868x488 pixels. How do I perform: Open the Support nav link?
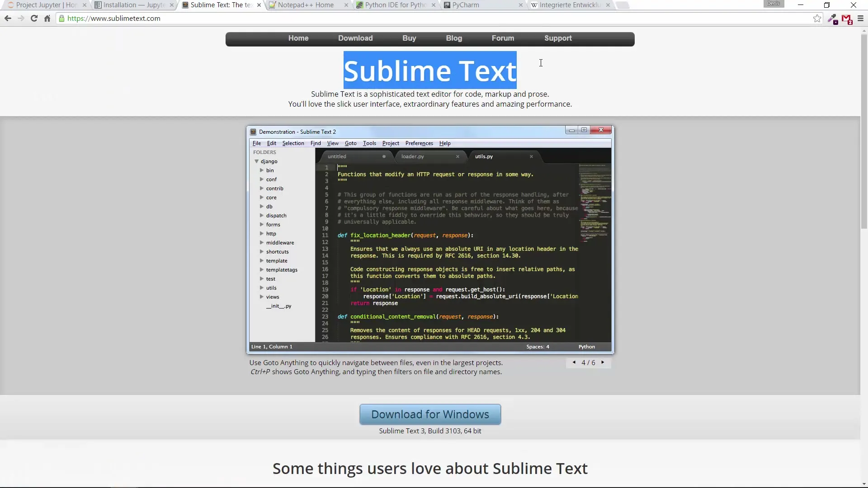[x=558, y=38]
